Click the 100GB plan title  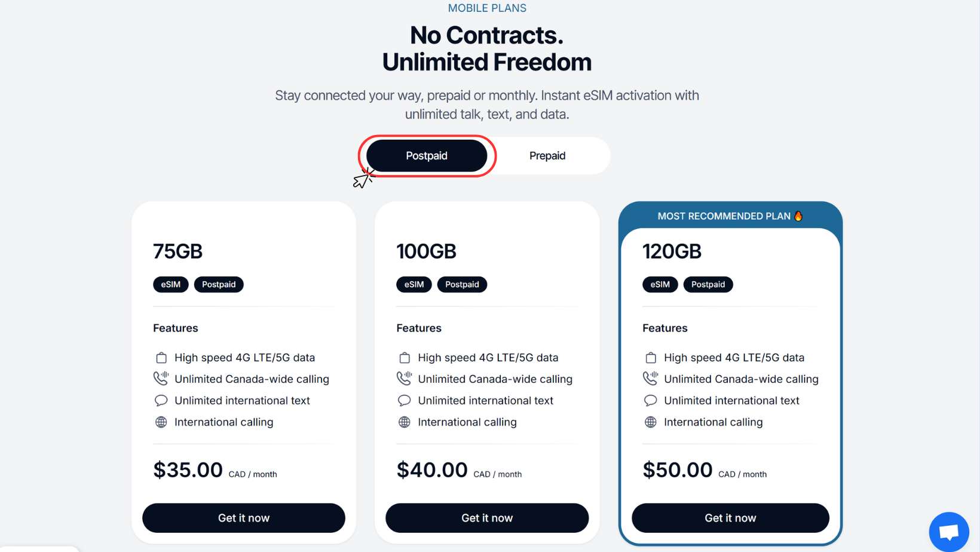426,252
